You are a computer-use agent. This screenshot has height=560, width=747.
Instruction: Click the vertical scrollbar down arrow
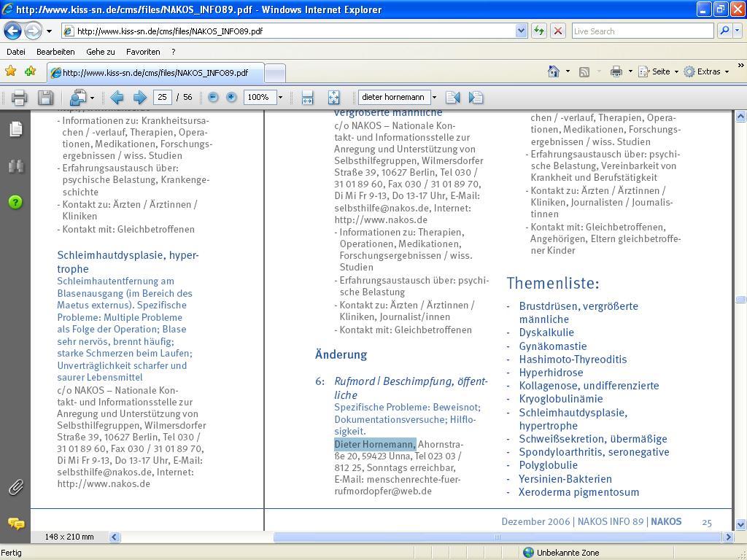tap(740, 525)
